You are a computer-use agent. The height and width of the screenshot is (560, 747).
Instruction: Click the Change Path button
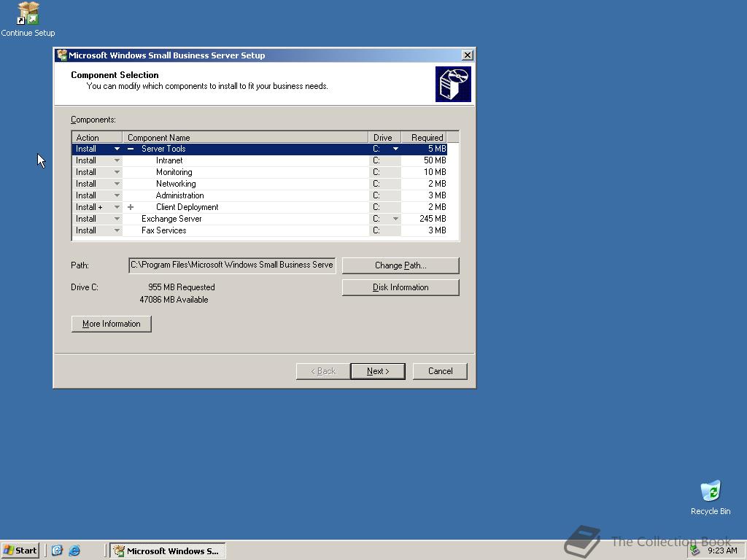point(400,265)
